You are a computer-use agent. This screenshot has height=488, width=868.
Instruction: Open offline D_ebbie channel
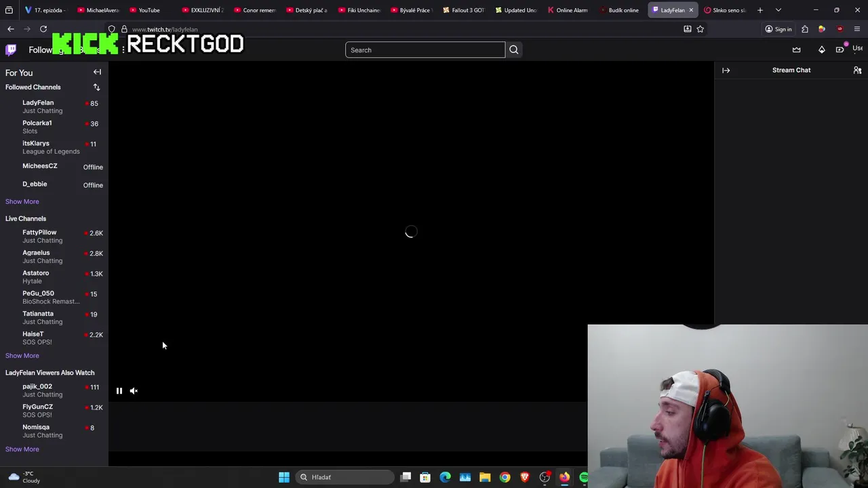pyautogui.click(x=54, y=184)
